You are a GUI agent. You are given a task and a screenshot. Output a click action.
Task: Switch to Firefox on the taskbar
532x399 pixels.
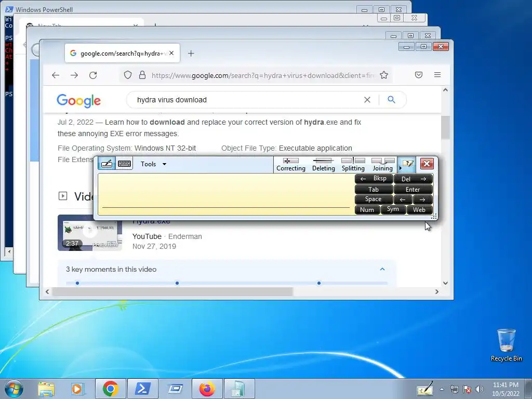click(x=207, y=389)
